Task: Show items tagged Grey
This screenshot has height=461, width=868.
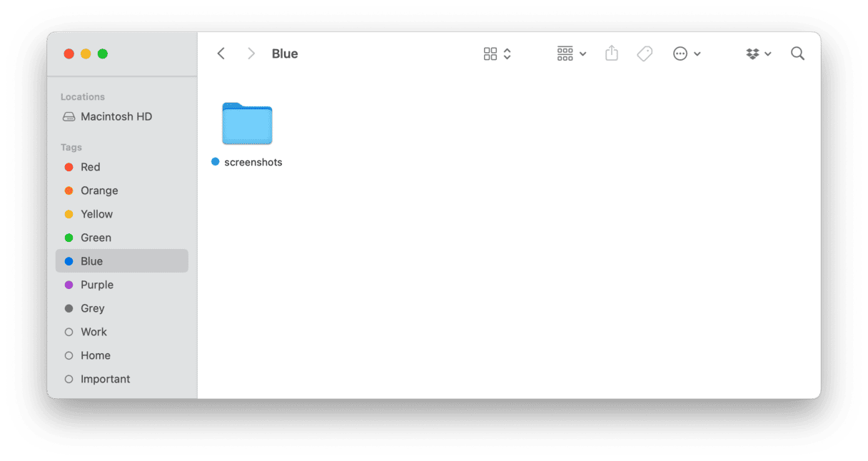Action: point(122,308)
